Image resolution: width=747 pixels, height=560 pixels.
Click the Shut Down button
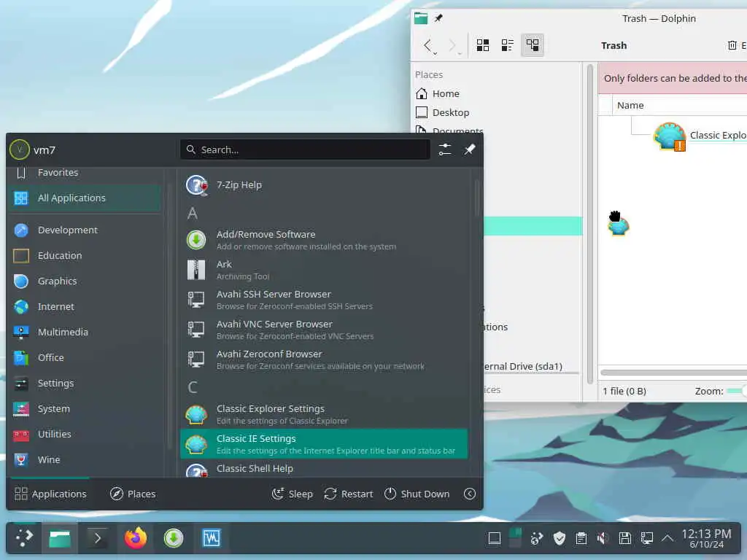417,494
